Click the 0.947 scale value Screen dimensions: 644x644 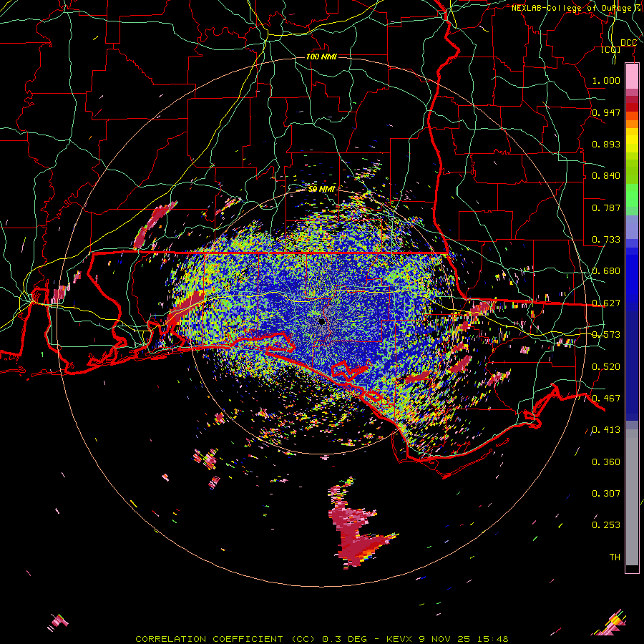pyautogui.click(x=606, y=112)
